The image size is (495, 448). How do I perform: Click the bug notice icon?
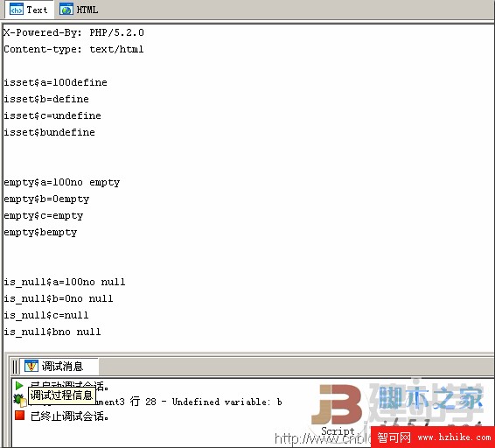pyautogui.click(x=19, y=400)
